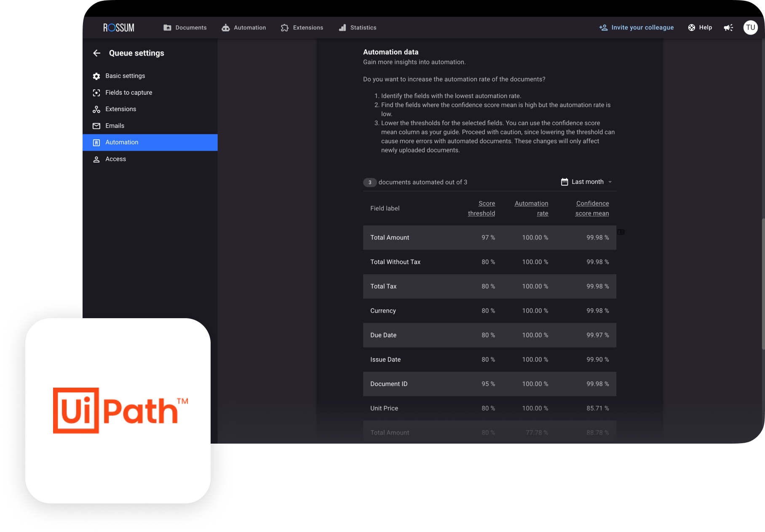
Task: Click Invite your colleague link
Action: (x=637, y=28)
